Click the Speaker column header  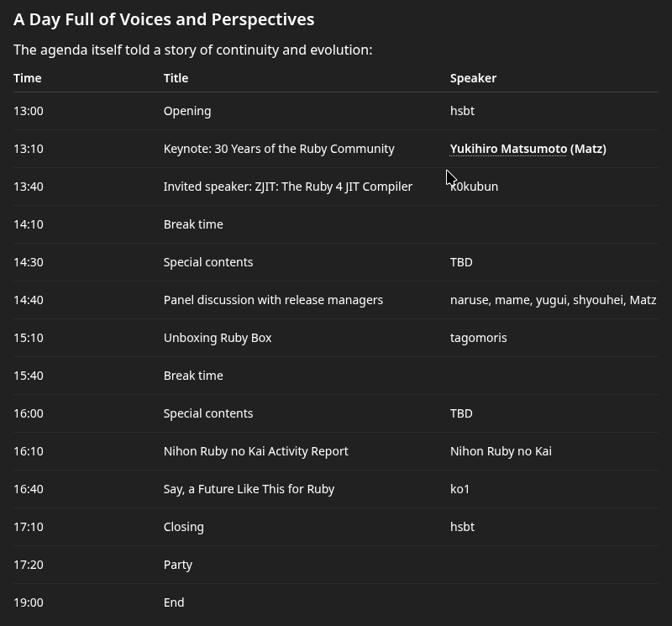(473, 78)
